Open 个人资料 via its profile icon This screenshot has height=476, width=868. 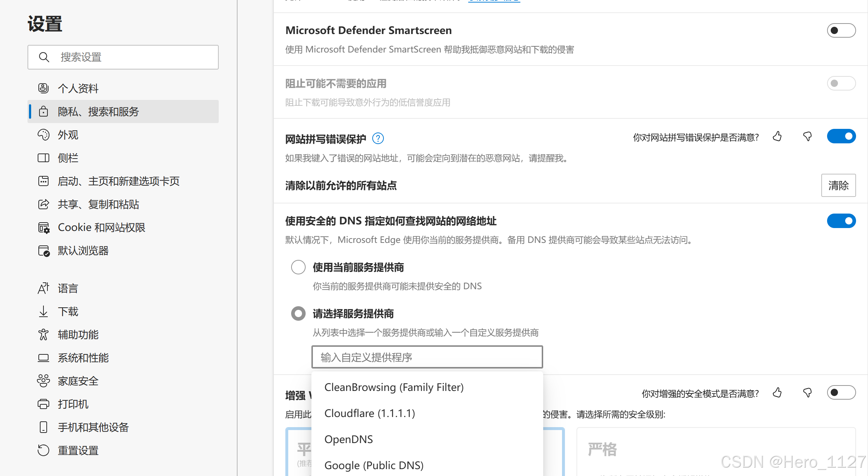(x=43, y=88)
